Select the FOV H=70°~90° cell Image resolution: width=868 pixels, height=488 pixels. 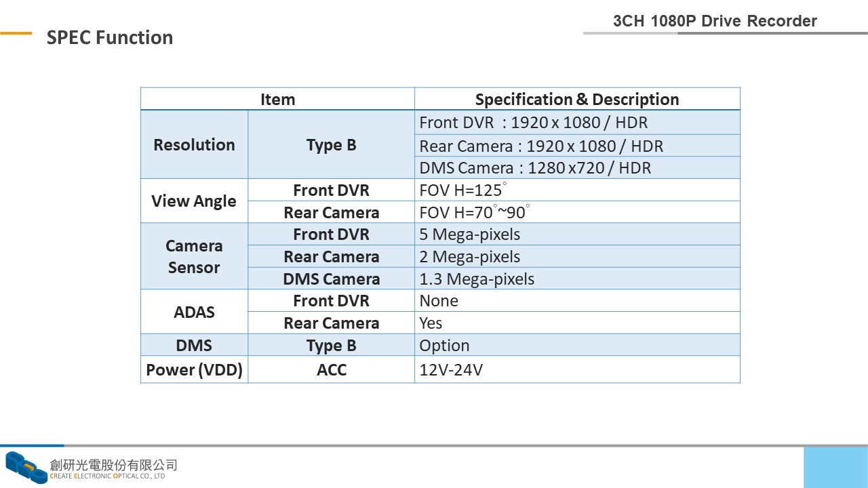pos(577,212)
